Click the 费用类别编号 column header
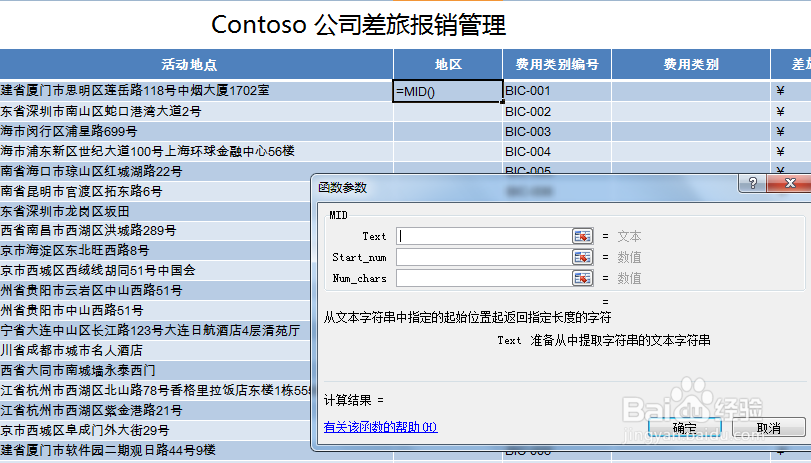The image size is (811, 463). pyautogui.click(x=557, y=65)
